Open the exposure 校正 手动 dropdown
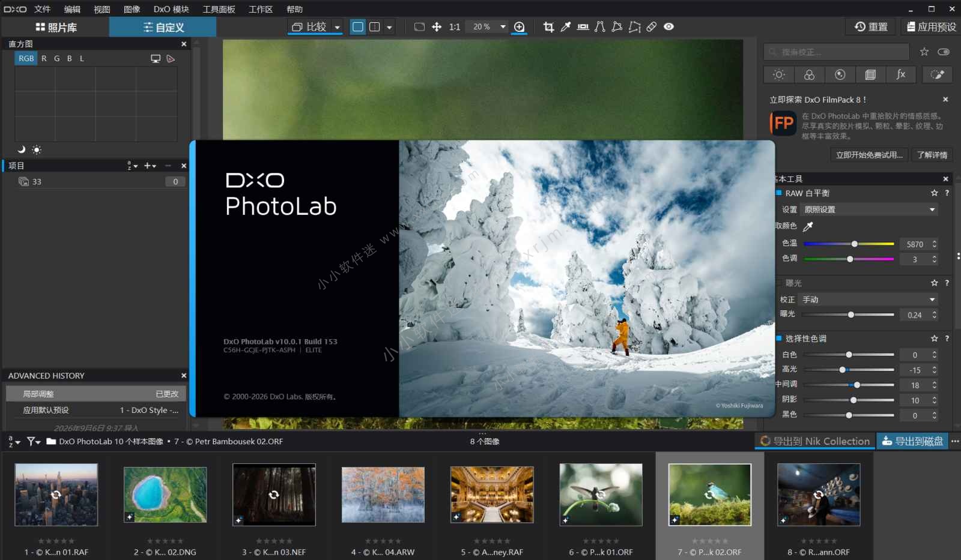961x560 pixels. coord(869,300)
